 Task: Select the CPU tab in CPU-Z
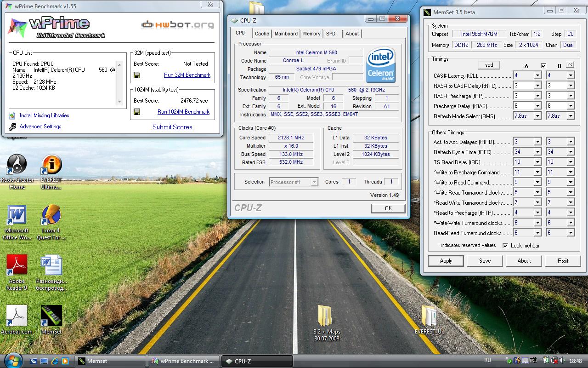pos(240,33)
